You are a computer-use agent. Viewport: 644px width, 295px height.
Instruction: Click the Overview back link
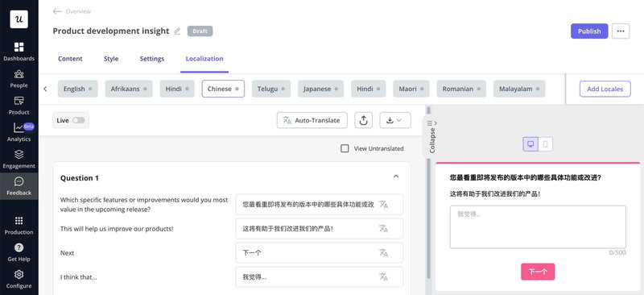pyautogui.click(x=78, y=11)
